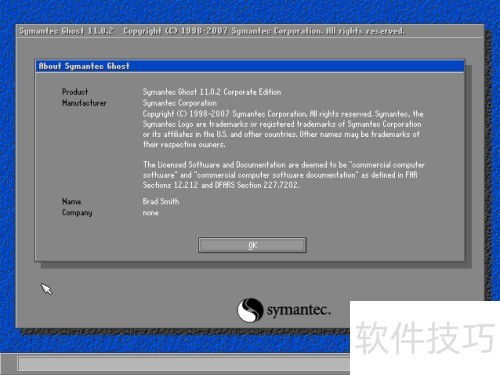The width and height of the screenshot is (500, 375).
Task: Click the OK button
Action: click(x=252, y=245)
